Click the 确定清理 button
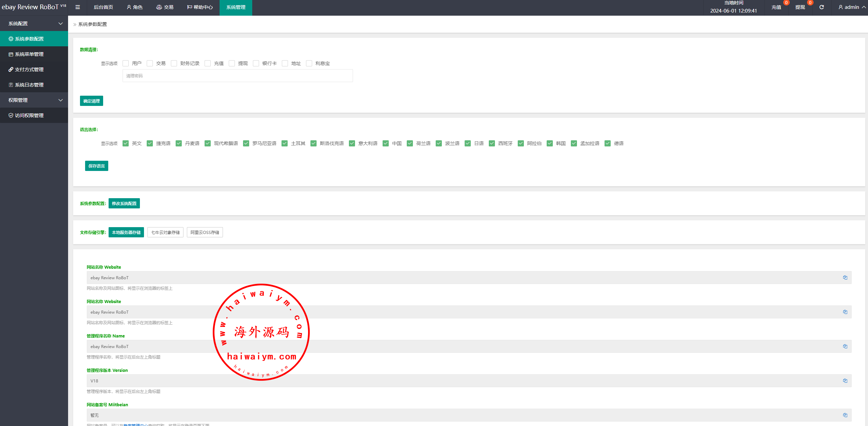Viewport: 868px width, 426px height. tap(91, 101)
